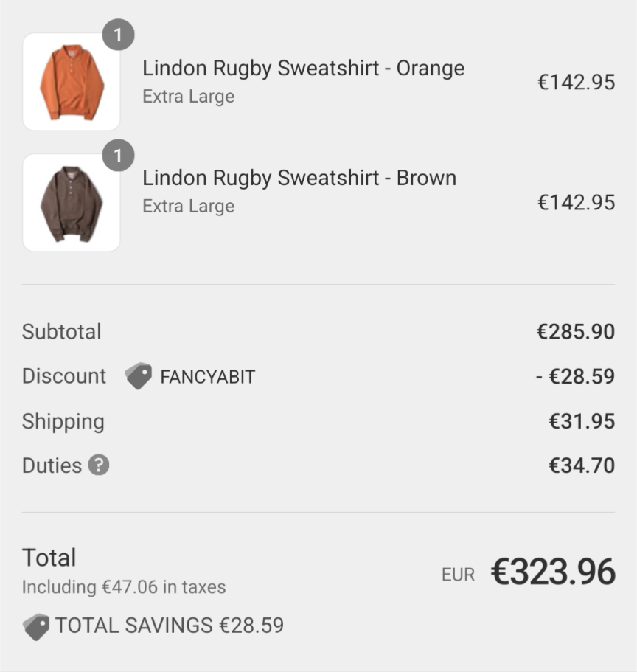Select the Lindon Rugby Sweatshirt - Brown title

[299, 179]
